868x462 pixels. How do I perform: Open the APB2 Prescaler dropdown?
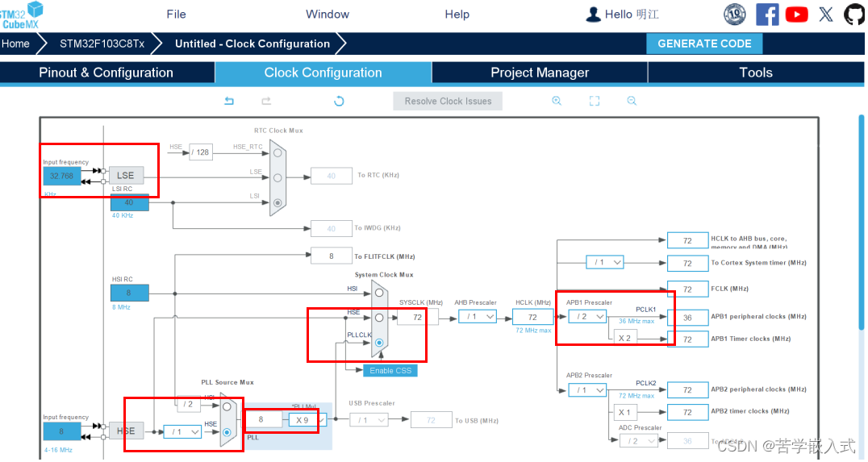coord(587,390)
